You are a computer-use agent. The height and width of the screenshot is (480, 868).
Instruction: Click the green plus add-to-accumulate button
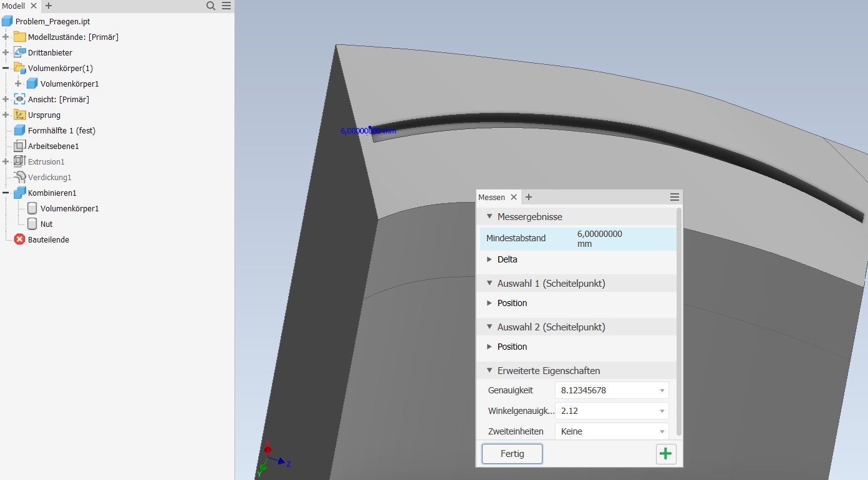(x=666, y=454)
